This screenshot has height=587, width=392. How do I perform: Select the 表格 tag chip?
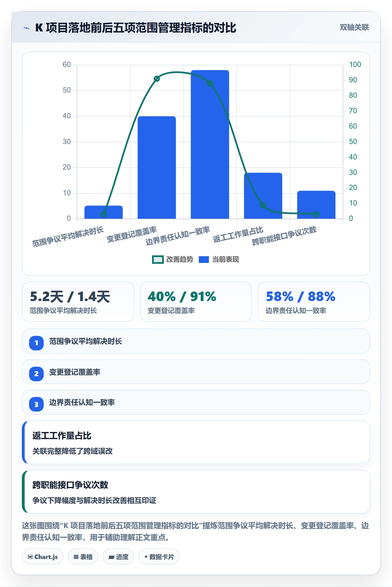click(x=83, y=557)
